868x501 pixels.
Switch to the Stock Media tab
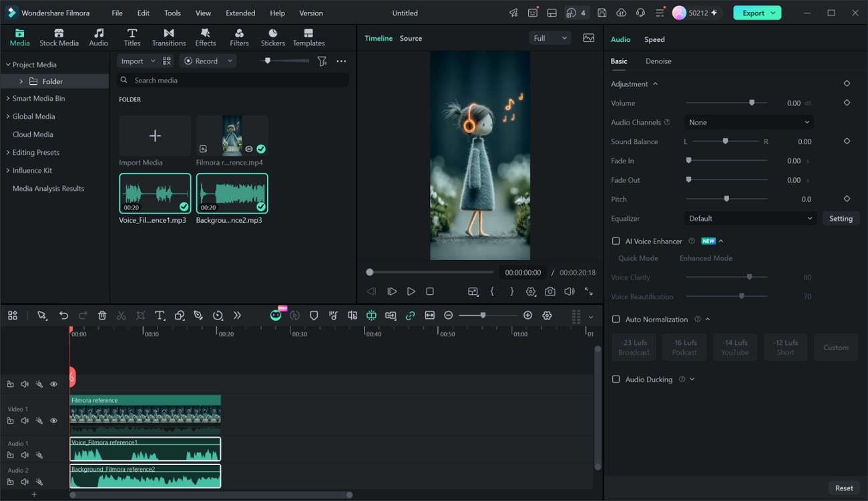(59, 37)
